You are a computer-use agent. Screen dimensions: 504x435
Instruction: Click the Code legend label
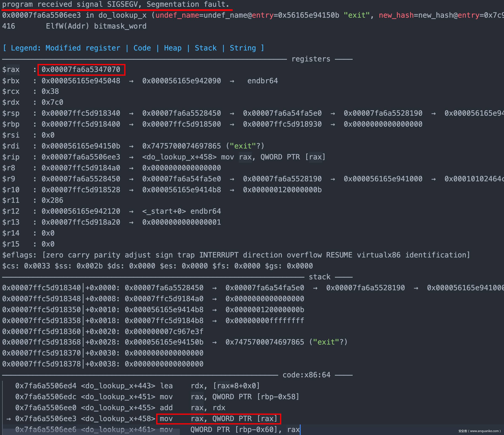click(142, 48)
